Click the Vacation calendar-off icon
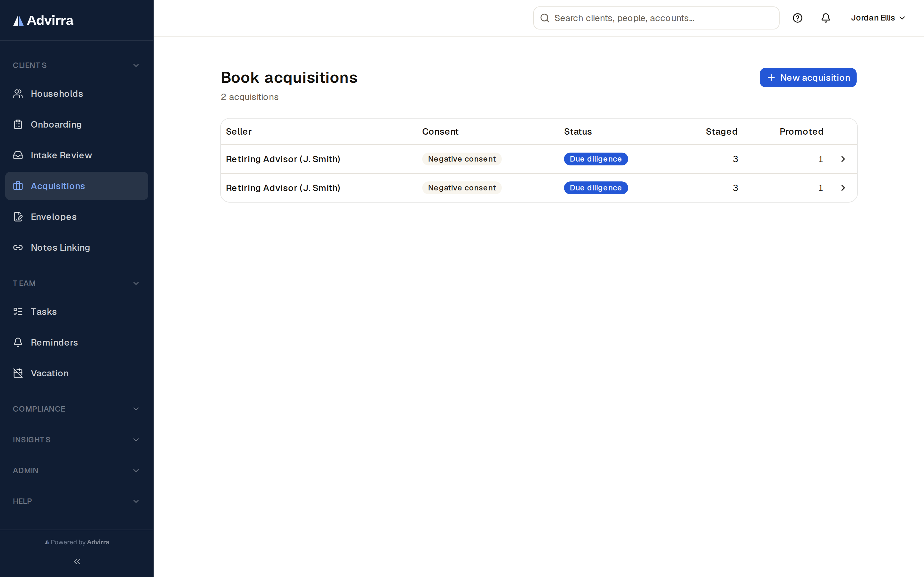Image resolution: width=924 pixels, height=577 pixels. coord(18,373)
